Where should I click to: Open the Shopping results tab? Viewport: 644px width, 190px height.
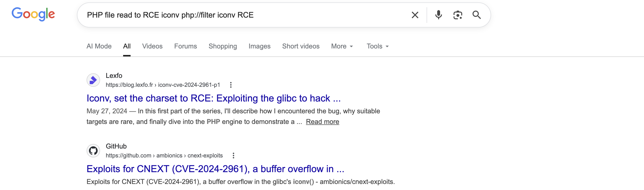point(222,46)
